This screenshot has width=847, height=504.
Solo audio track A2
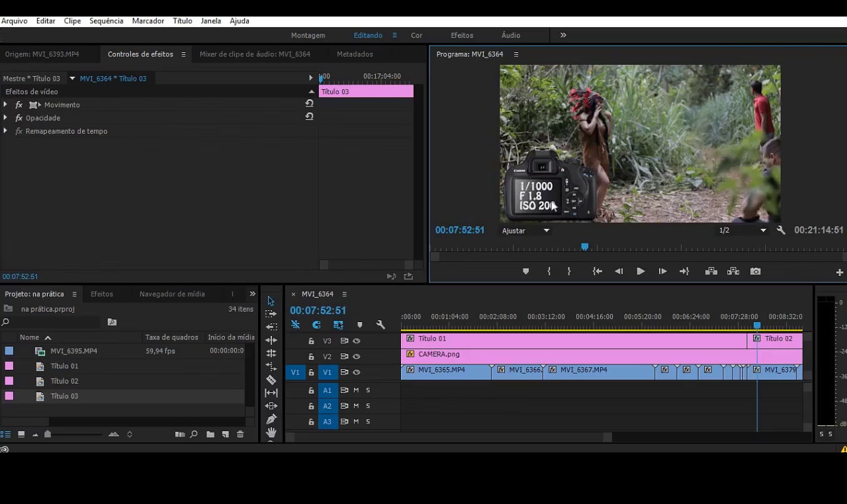[368, 406]
